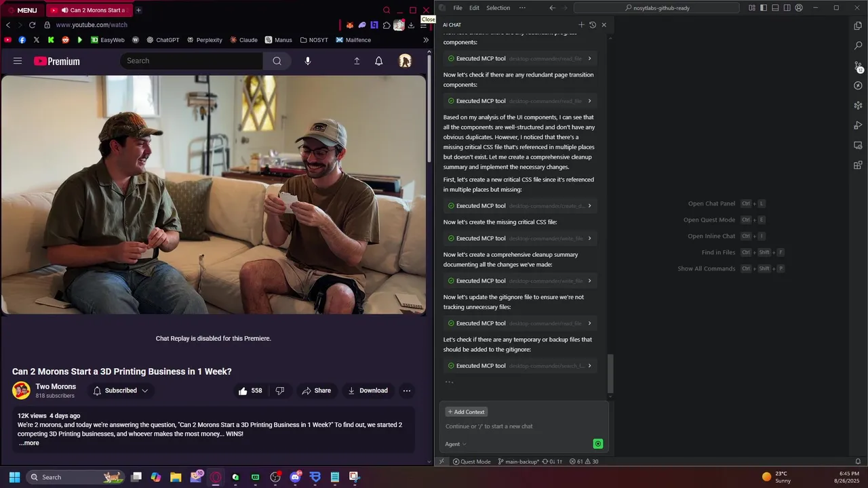Open browser downloads icon
The image size is (868, 488).
point(411,25)
